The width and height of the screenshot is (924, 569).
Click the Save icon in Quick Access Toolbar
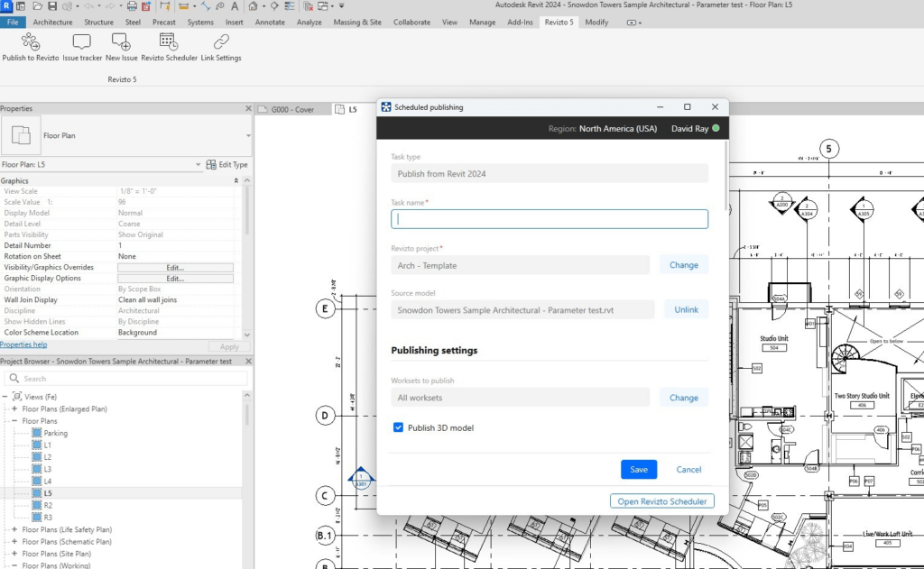[52, 7]
